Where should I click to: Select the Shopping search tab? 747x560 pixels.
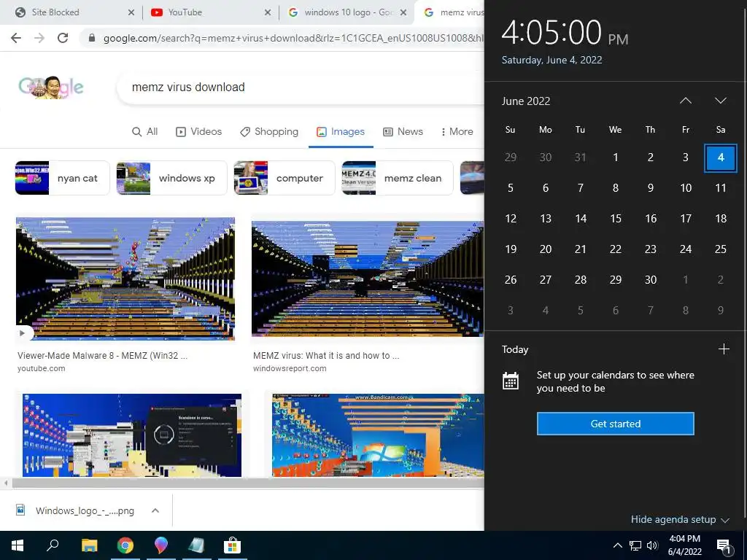coord(269,132)
